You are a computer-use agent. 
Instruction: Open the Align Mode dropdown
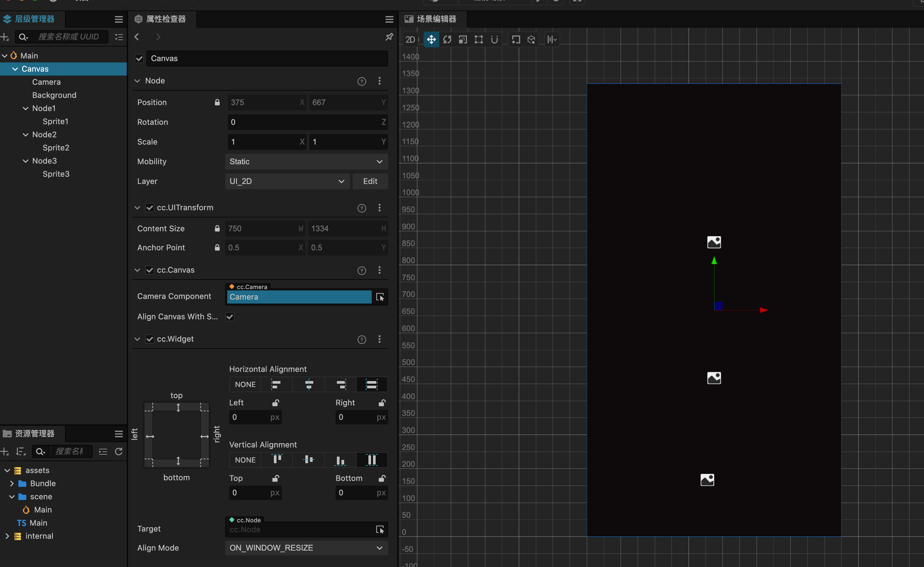coord(306,548)
